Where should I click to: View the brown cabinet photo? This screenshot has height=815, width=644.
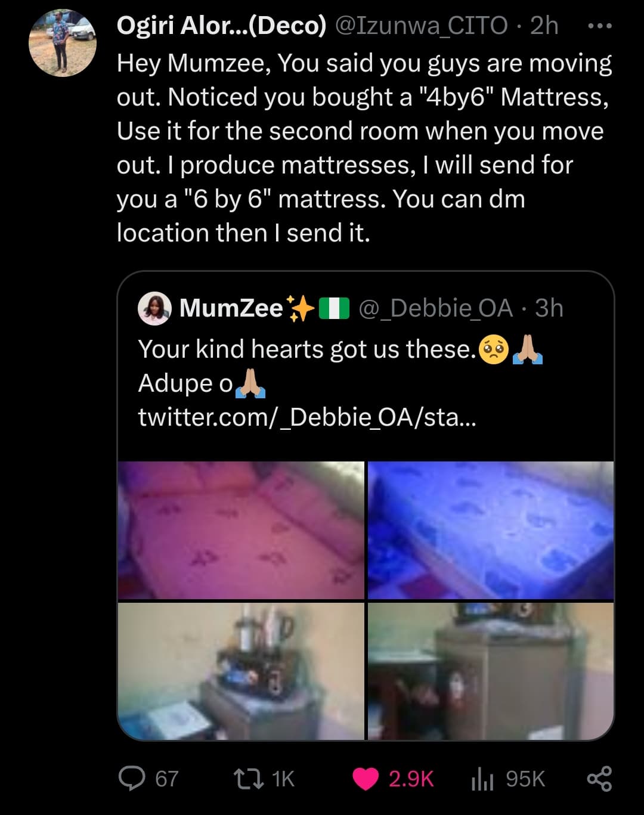[491, 671]
